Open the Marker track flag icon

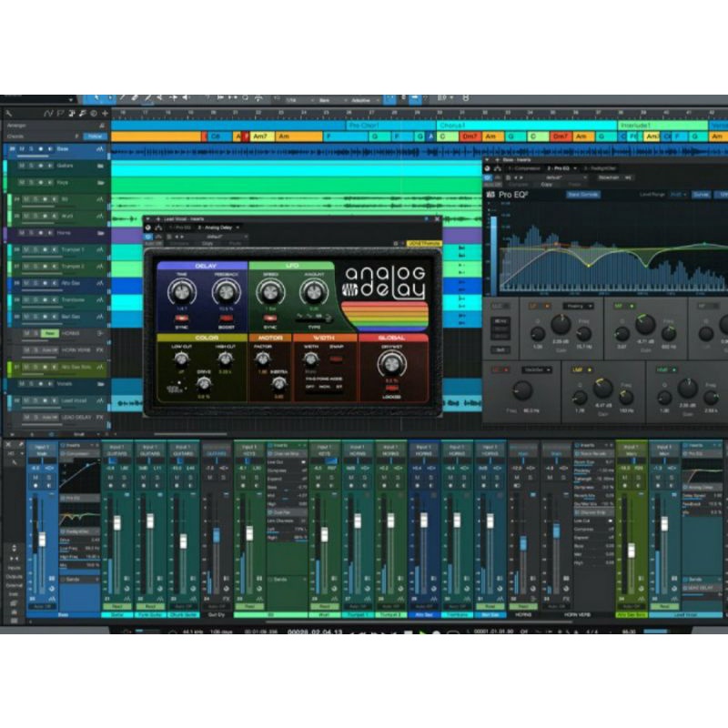coord(60,113)
